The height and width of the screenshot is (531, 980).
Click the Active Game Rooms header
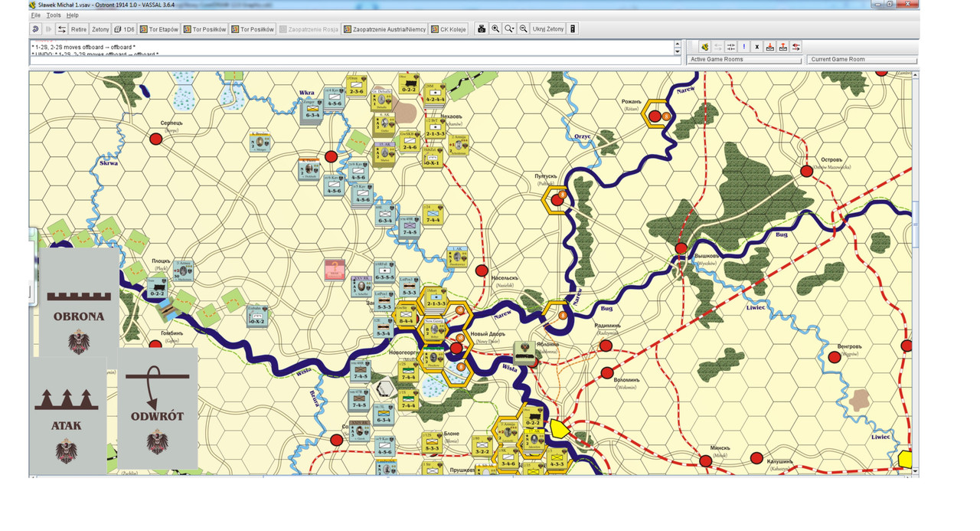tap(744, 59)
